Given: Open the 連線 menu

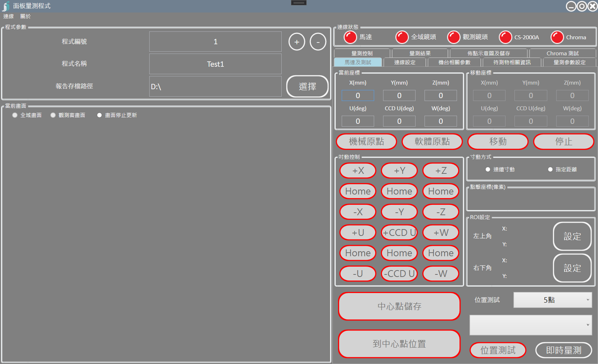Looking at the screenshot, I should tap(9, 16).
